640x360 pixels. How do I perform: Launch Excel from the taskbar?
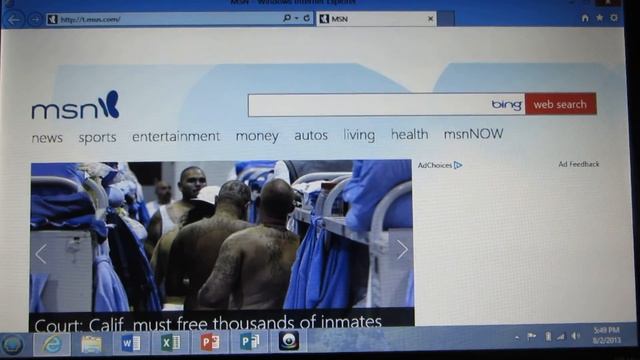point(170,342)
